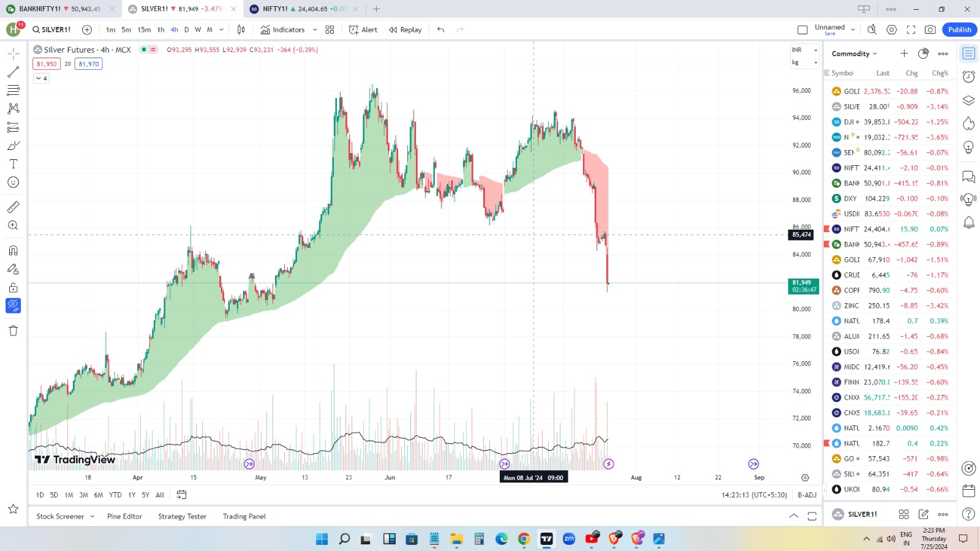The image size is (980, 551).
Task: Open the quick search icon
Action: pyautogui.click(x=872, y=29)
